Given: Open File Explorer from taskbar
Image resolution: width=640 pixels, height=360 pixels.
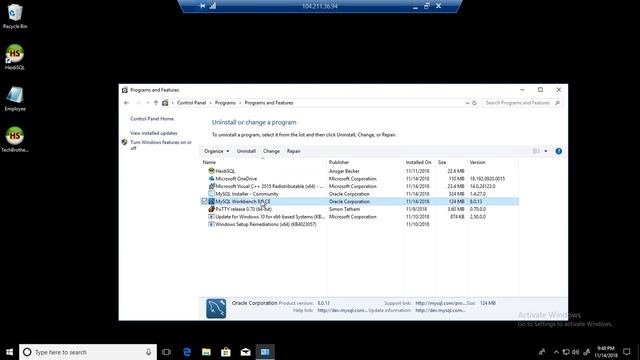Looking at the screenshot, I should 206,352.
